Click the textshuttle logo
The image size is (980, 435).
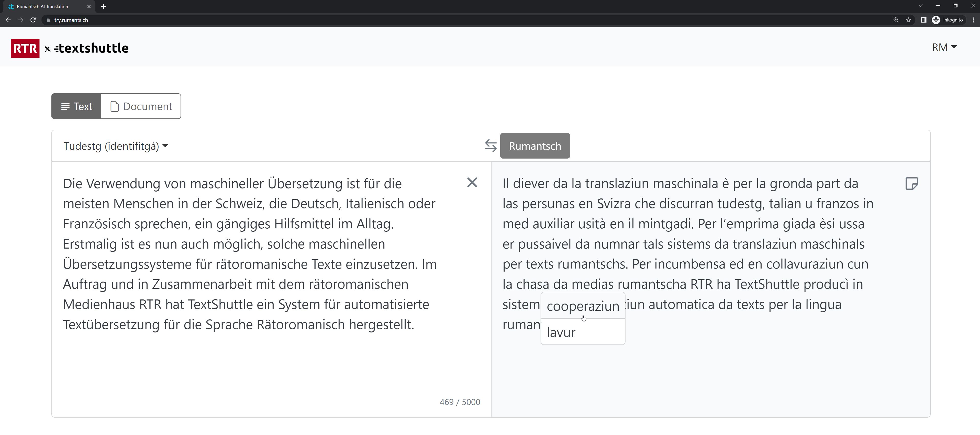(x=92, y=48)
